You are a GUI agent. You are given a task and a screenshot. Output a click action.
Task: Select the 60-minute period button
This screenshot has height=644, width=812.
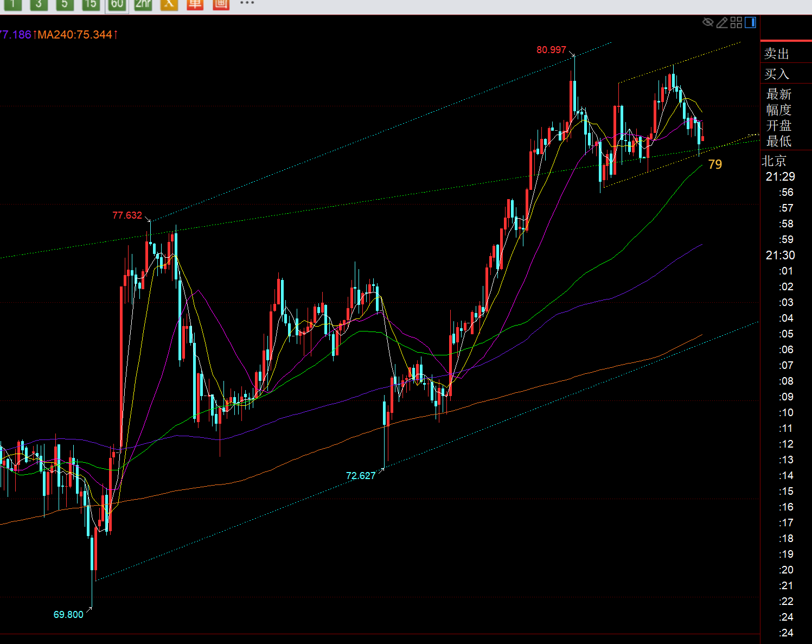click(x=117, y=4)
